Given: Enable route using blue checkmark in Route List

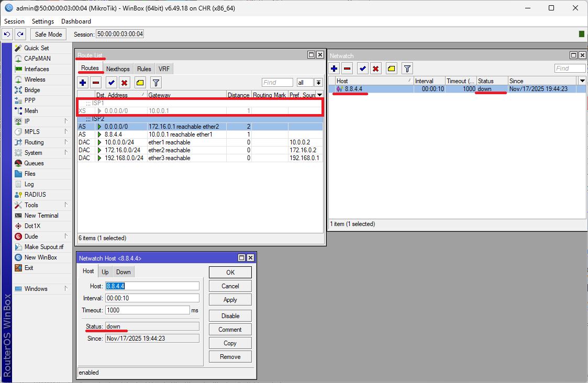Looking at the screenshot, I should (111, 82).
